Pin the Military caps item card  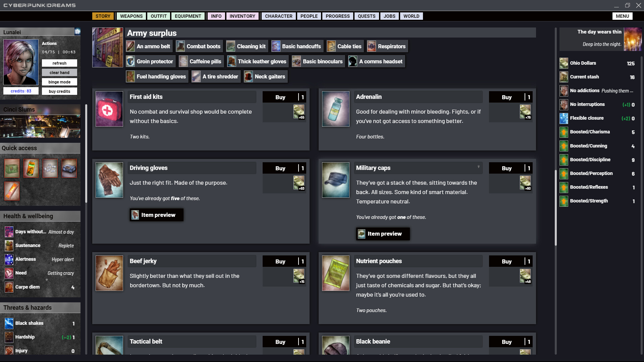pyautogui.click(x=478, y=167)
